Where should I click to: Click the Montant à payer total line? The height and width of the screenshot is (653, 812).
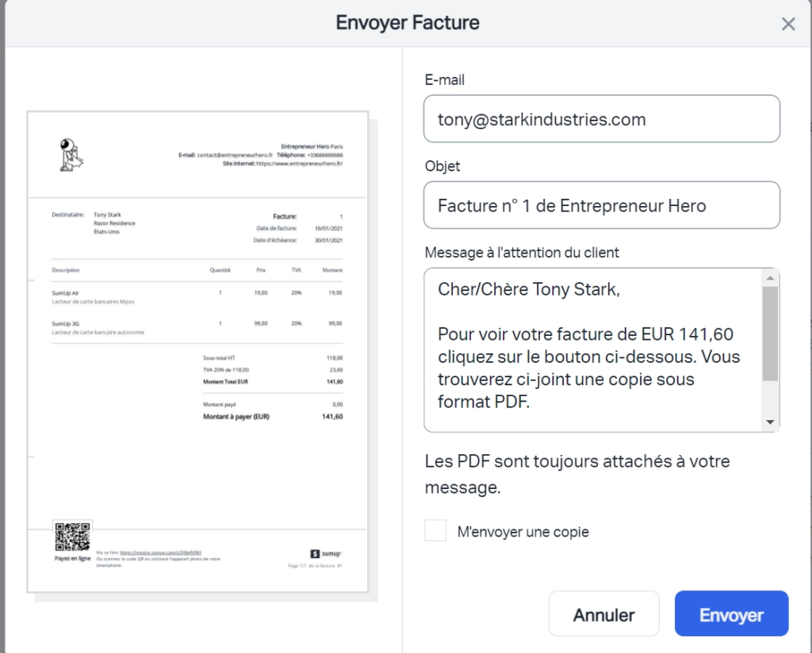coord(273,417)
